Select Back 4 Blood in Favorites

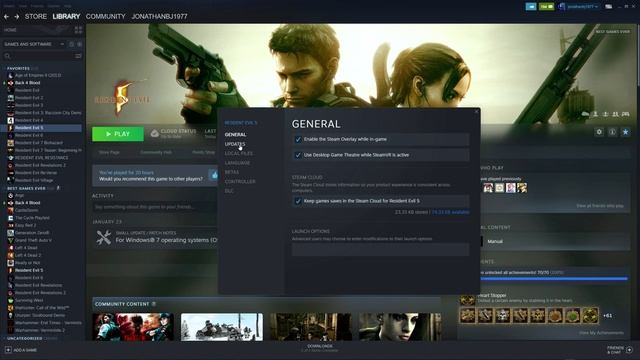click(27, 83)
